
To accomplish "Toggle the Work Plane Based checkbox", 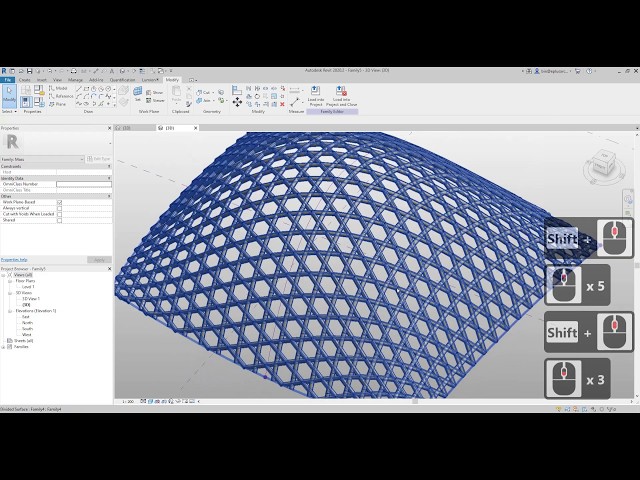I will click(60, 202).
